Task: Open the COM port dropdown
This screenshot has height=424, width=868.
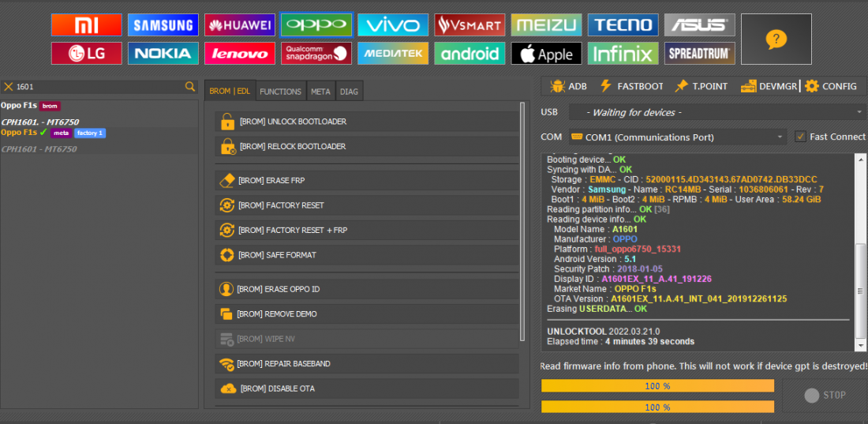Action: (x=678, y=137)
